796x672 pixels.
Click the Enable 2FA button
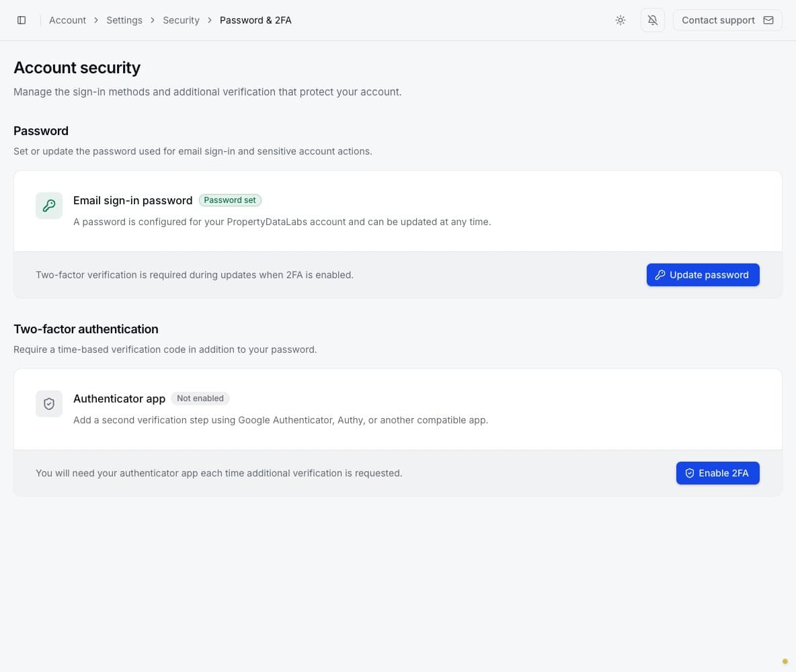(x=717, y=473)
